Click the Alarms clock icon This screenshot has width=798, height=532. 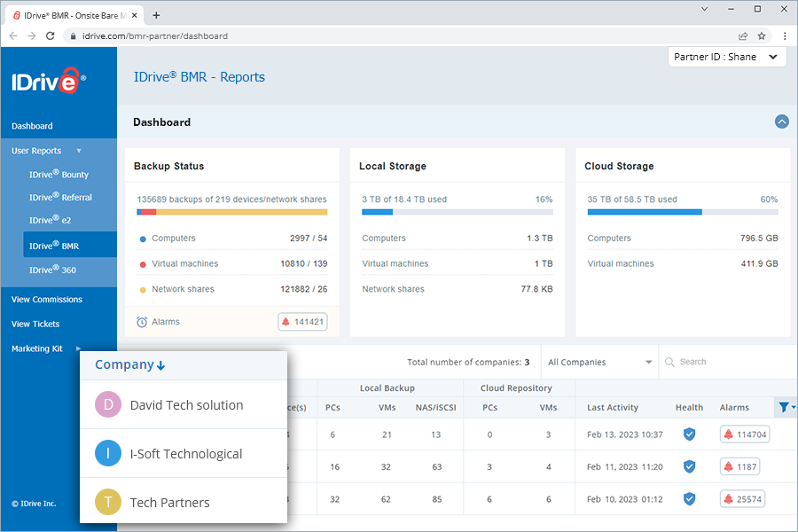142,322
